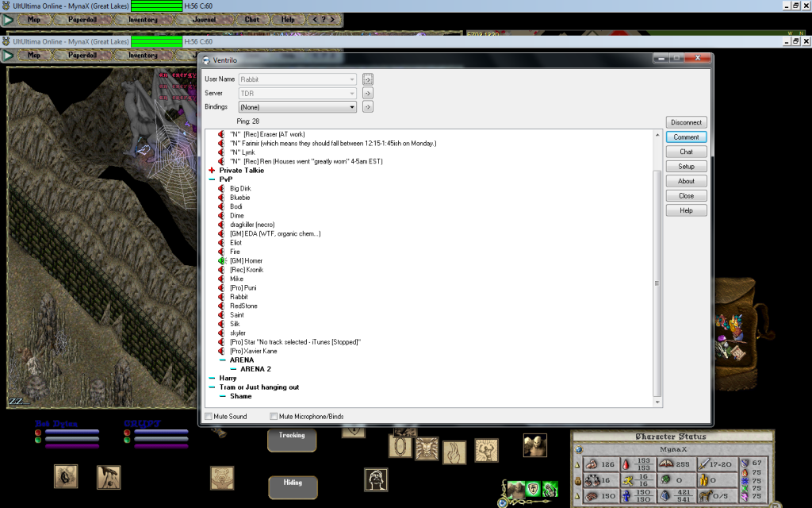
Task: Open the Server dropdown showing TDR
Action: click(297, 94)
